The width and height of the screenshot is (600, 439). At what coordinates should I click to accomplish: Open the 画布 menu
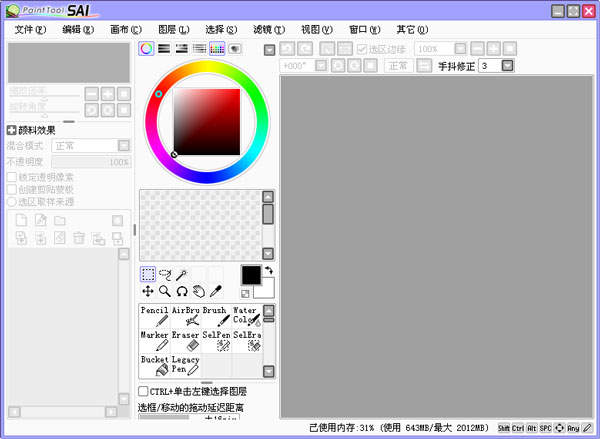[126, 29]
